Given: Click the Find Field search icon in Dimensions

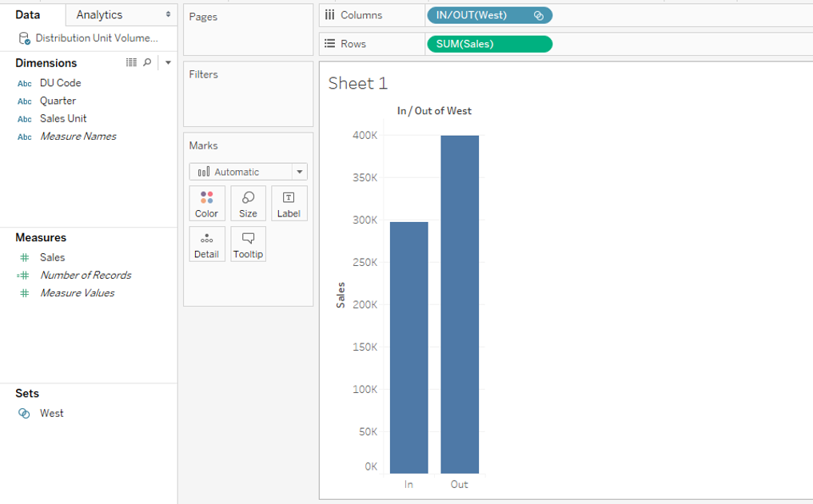Looking at the screenshot, I should (147, 62).
